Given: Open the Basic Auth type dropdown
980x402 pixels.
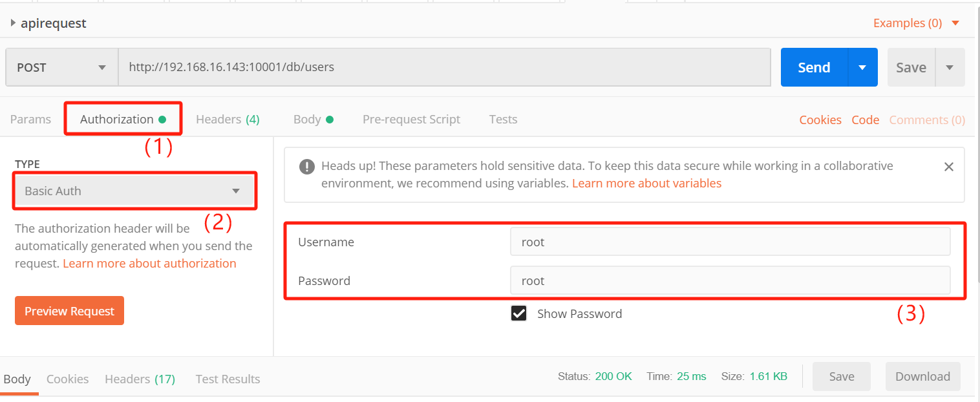Looking at the screenshot, I should tap(134, 191).
